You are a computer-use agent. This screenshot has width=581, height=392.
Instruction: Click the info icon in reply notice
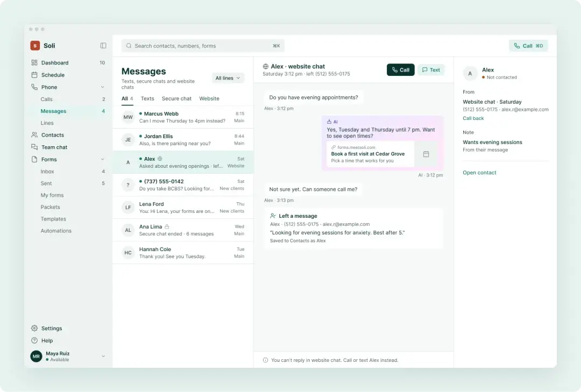(x=265, y=360)
